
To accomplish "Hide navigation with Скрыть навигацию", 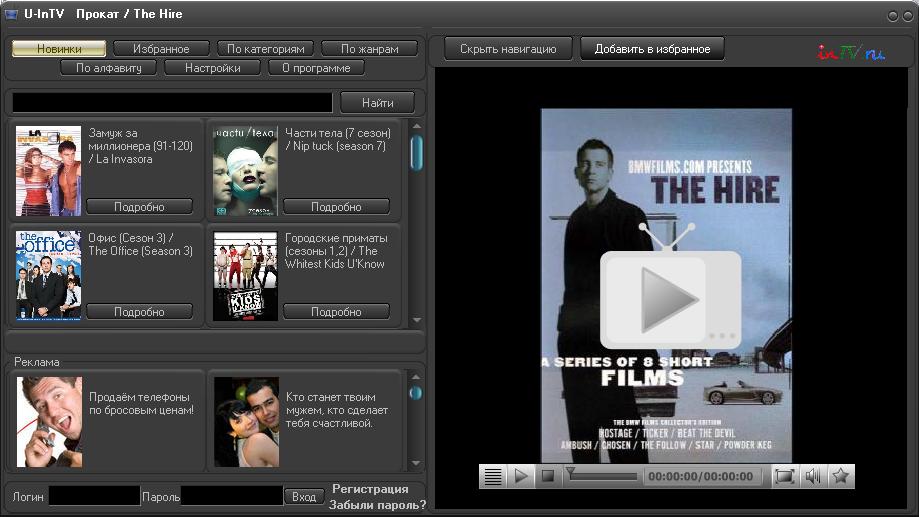I will click(x=501, y=49).
